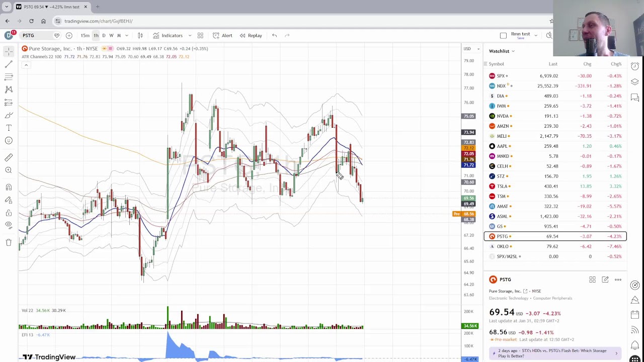This screenshot has width=644, height=362.
Task: Start bar Replay mode
Action: click(x=251, y=35)
